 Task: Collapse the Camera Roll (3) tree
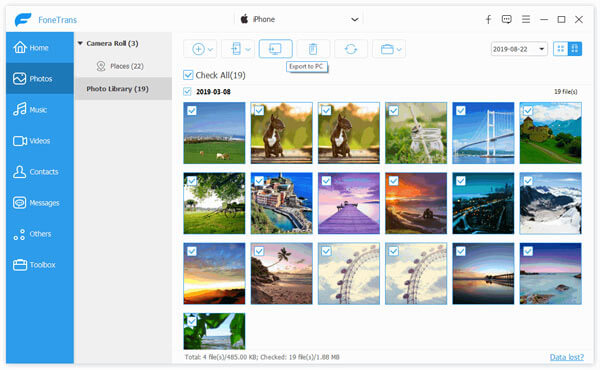80,43
